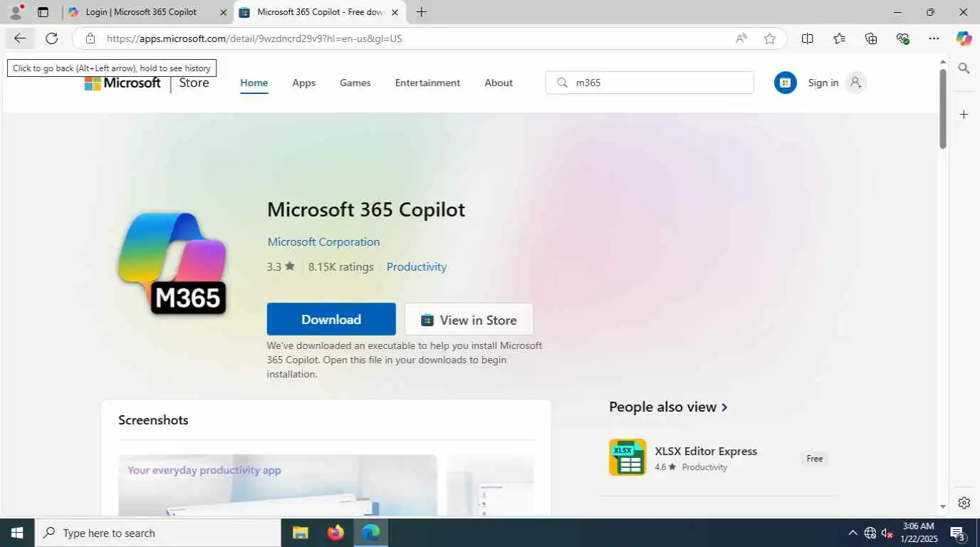Open the Edge profile icon
The width and height of the screenshot is (980, 547).
[x=16, y=12]
